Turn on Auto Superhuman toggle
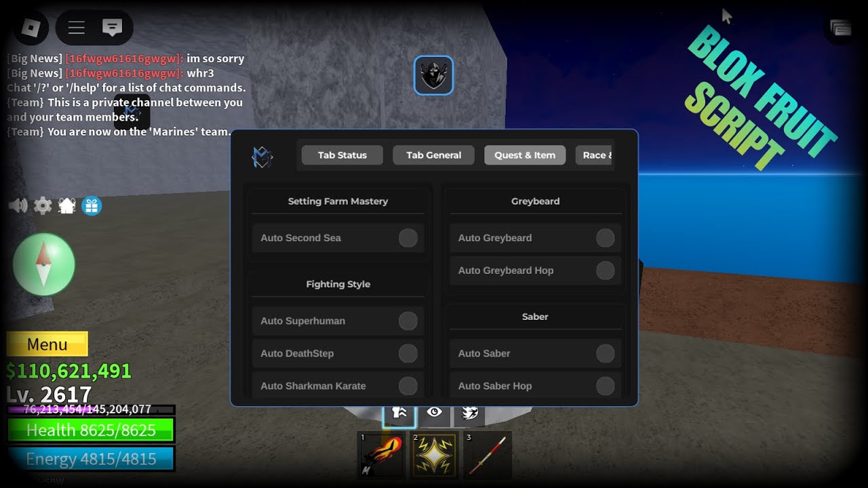Image resolution: width=868 pixels, height=488 pixels. click(x=408, y=321)
